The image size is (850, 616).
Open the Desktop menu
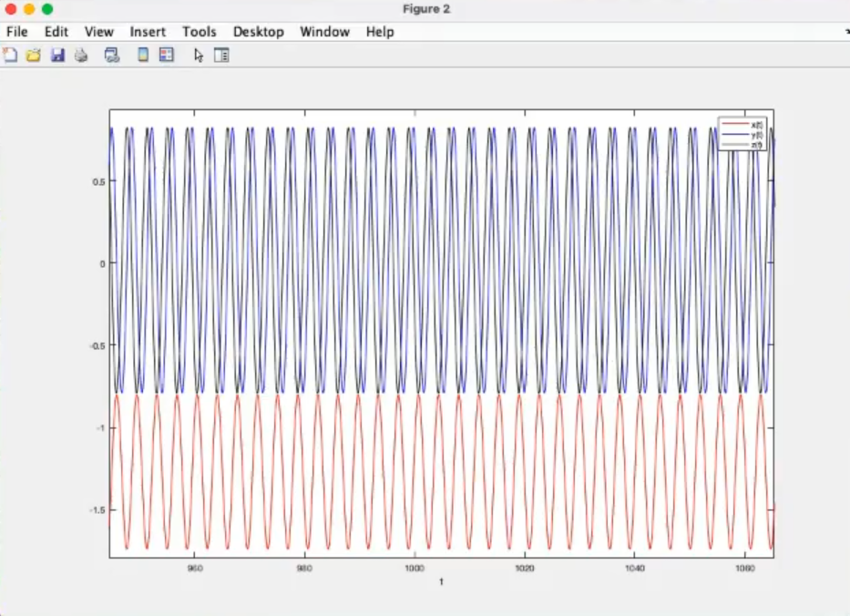click(258, 32)
